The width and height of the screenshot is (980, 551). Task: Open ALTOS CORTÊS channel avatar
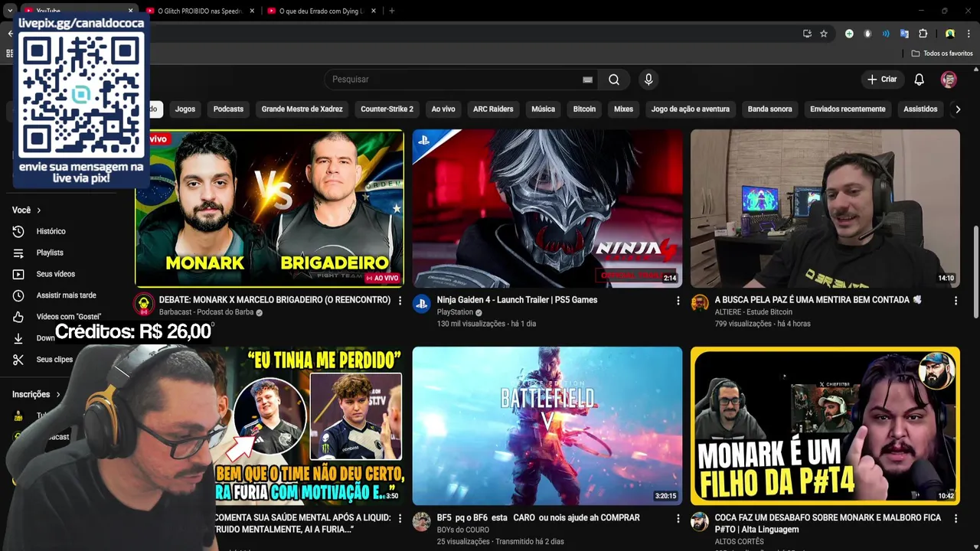[x=700, y=522]
